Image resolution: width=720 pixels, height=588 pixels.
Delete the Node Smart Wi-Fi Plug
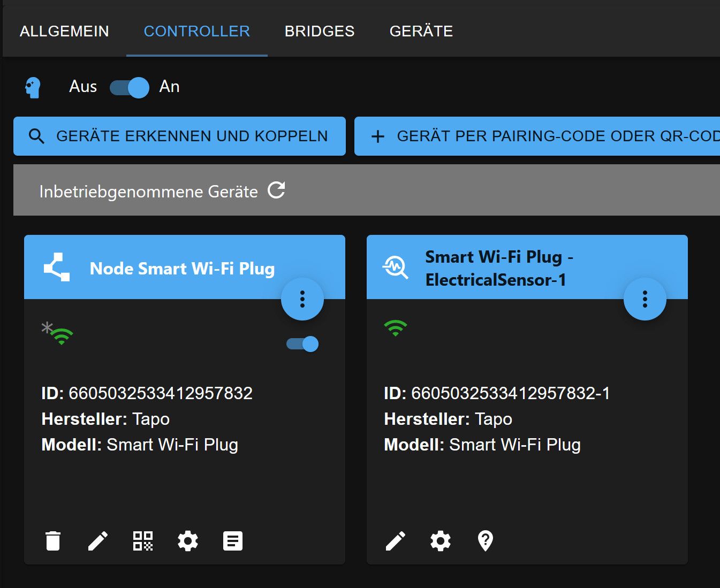coord(53,541)
